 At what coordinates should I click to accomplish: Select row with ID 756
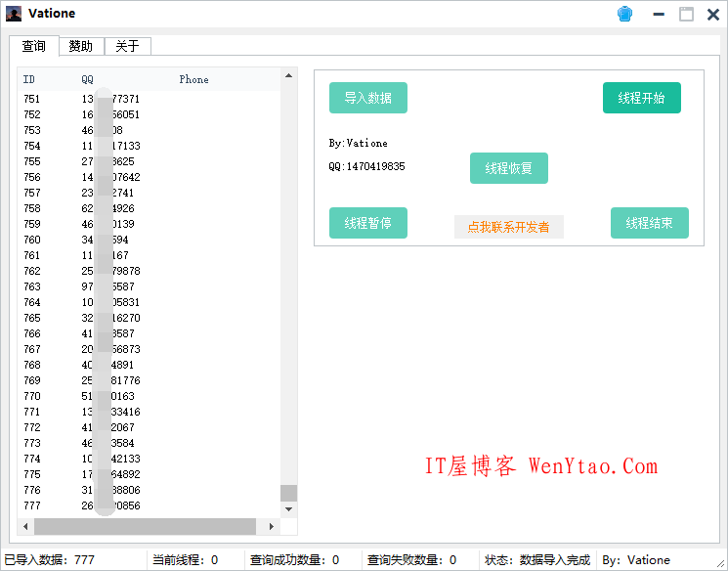point(149,177)
